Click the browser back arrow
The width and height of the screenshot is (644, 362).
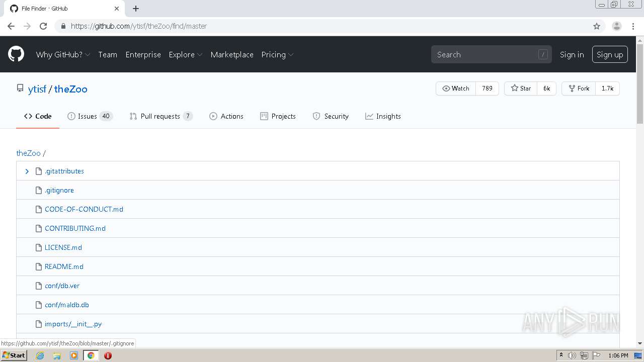pos(11,26)
